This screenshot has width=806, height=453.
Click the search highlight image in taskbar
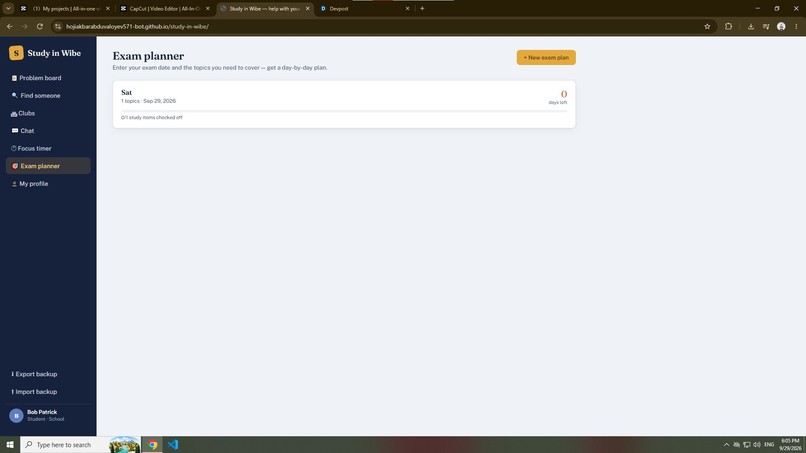pos(124,445)
